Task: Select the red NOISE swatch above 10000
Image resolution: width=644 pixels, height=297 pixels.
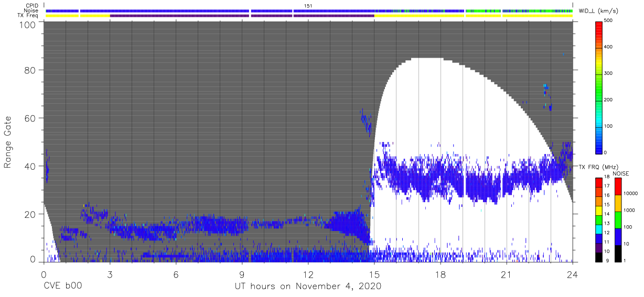Action: [618, 186]
